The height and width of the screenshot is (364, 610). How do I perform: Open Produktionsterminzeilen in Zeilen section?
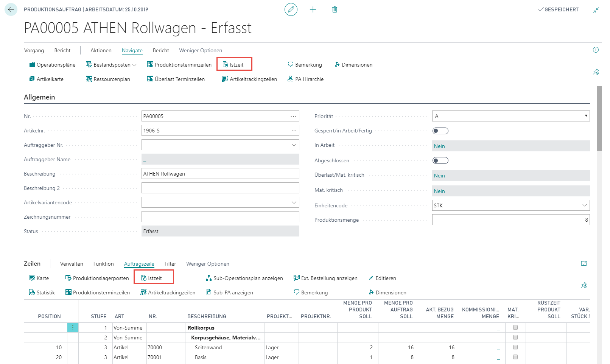[x=98, y=292]
